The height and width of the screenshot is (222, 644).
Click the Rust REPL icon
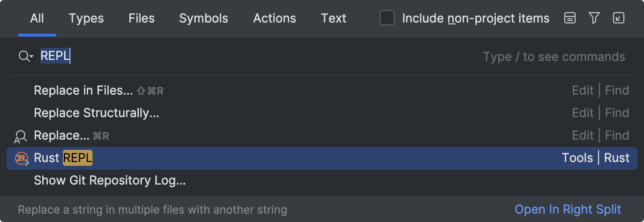(x=22, y=158)
